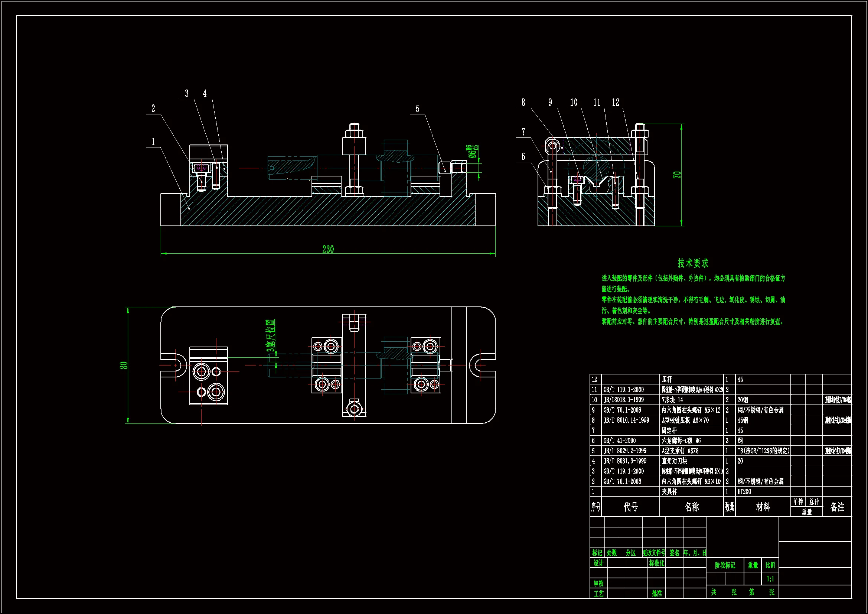
Task: Click the 1:1 scale value cell
Action: coord(770,579)
